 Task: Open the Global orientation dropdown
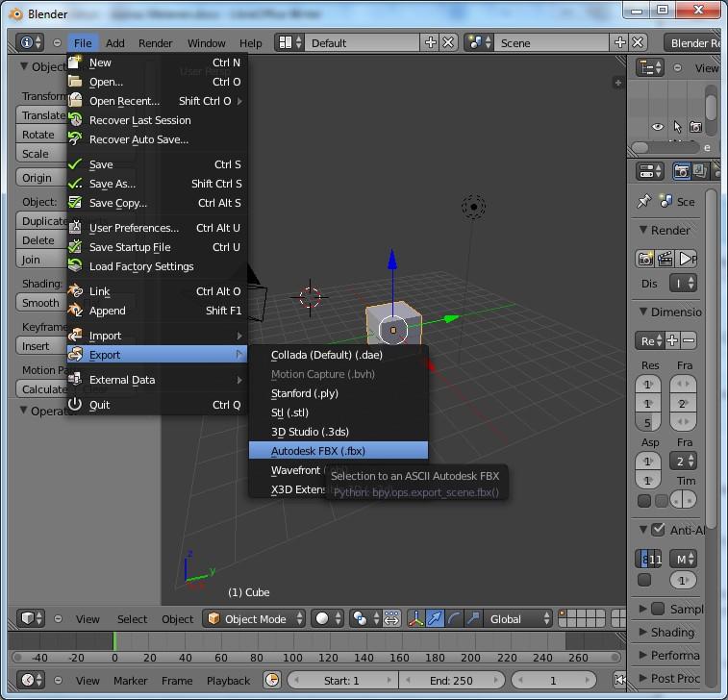tap(517, 618)
